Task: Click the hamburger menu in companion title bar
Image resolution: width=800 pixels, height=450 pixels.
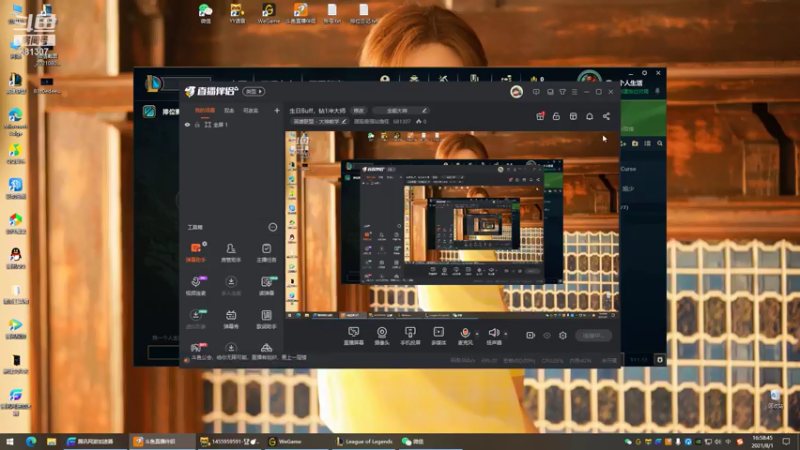Action: point(574,92)
